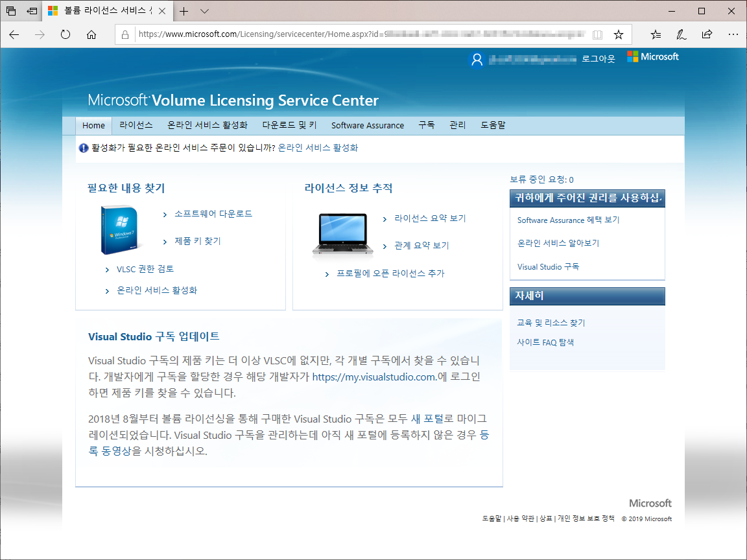
Task: Click the 로그아웃 link
Action: point(599,59)
